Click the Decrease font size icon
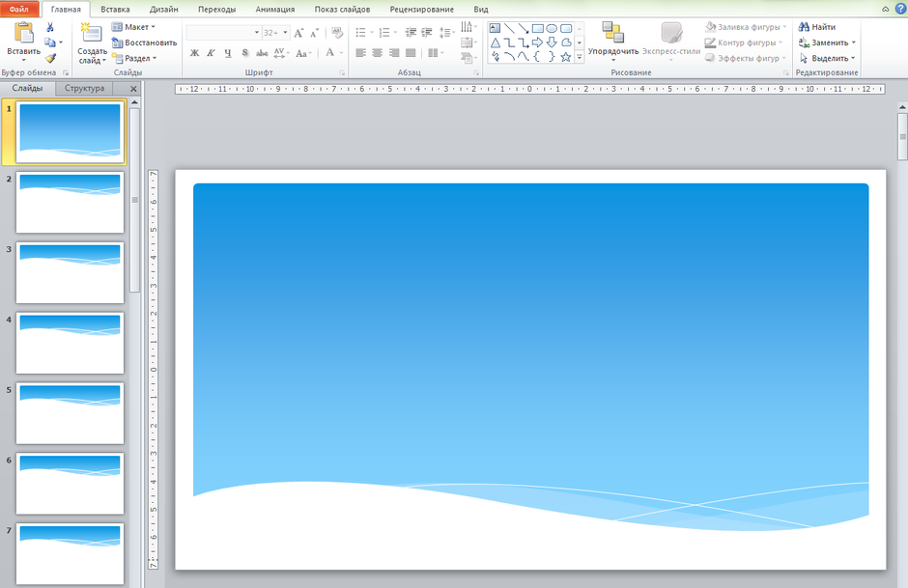908x588 pixels. 314,33
